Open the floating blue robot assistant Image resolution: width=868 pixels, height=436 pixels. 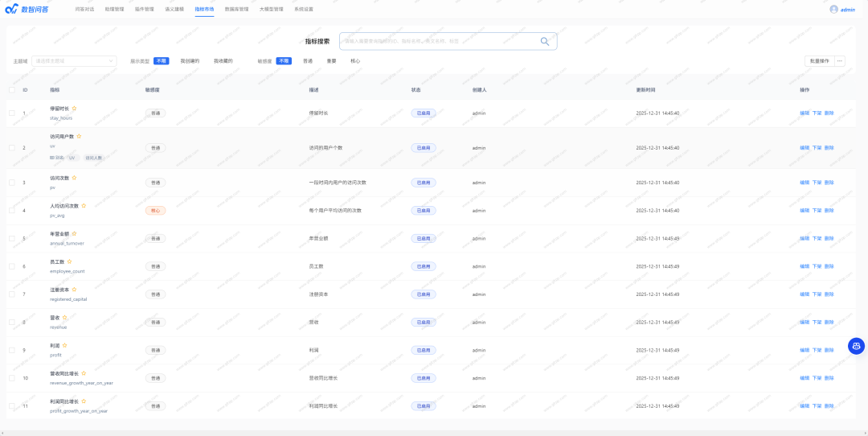857,346
